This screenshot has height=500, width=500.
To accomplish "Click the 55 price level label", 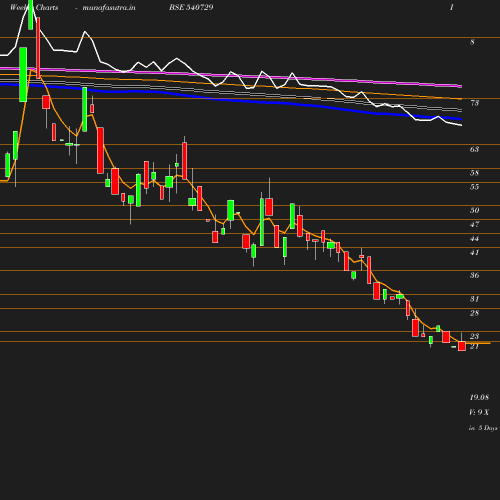I will [x=474, y=187].
